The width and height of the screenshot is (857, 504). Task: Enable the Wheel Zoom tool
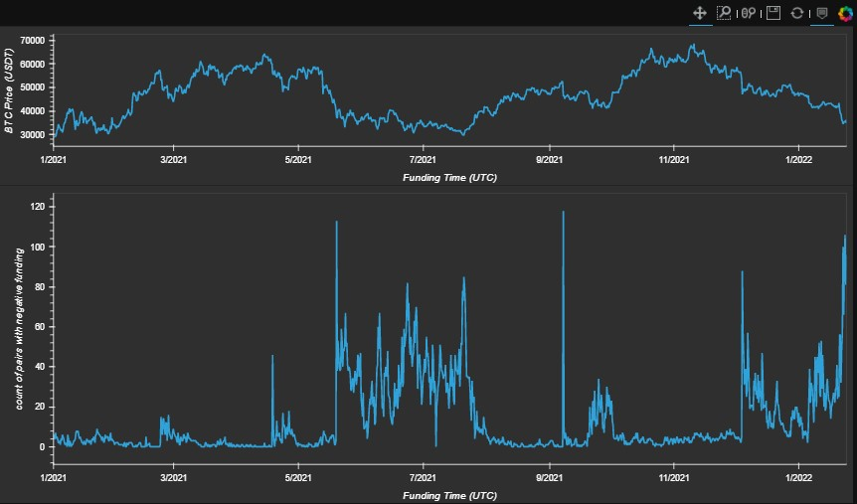coord(748,13)
